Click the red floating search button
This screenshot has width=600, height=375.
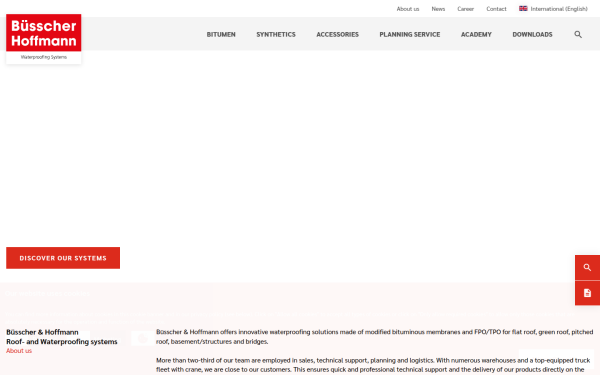pyautogui.click(x=587, y=267)
